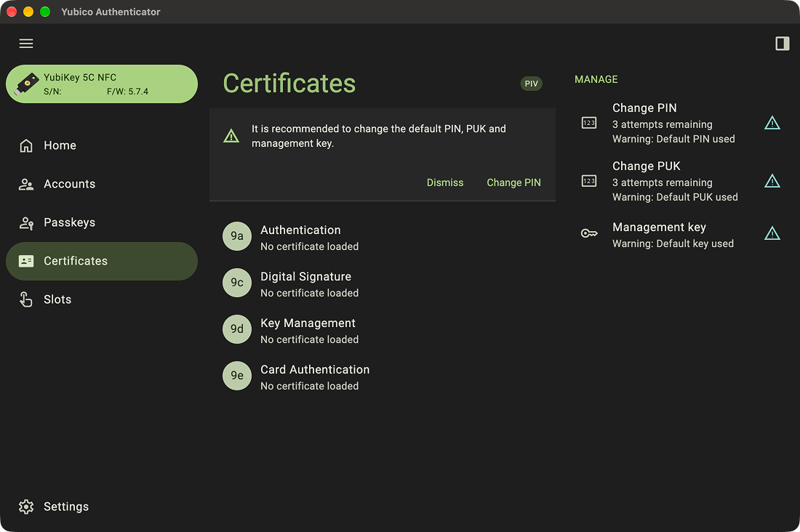This screenshot has width=800, height=532.
Task: Select the YubiKey 5C NFC device card
Action: click(102, 84)
